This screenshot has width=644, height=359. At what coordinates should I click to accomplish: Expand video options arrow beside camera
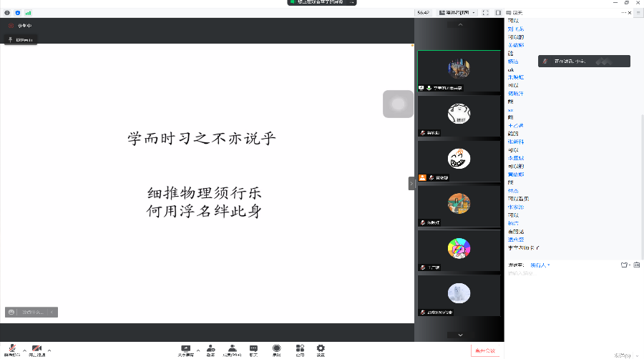click(49, 350)
